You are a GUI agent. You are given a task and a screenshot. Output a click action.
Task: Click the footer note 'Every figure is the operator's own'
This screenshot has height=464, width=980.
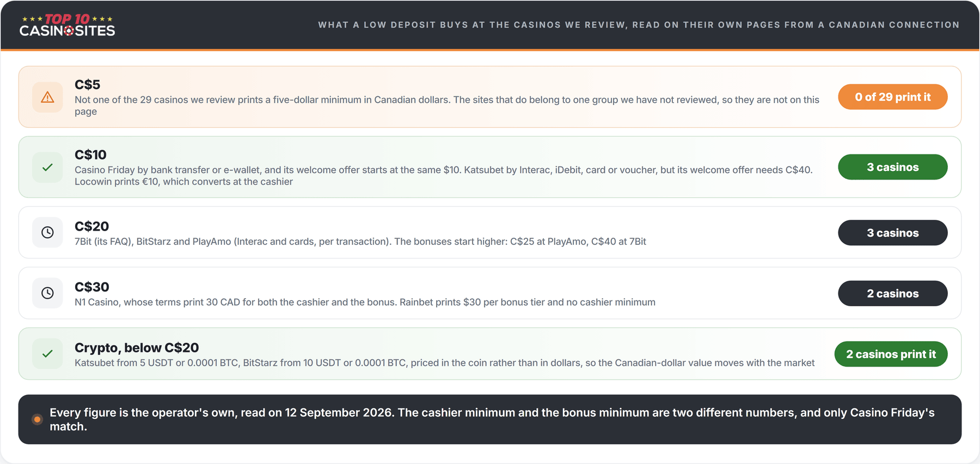coord(492,419)
